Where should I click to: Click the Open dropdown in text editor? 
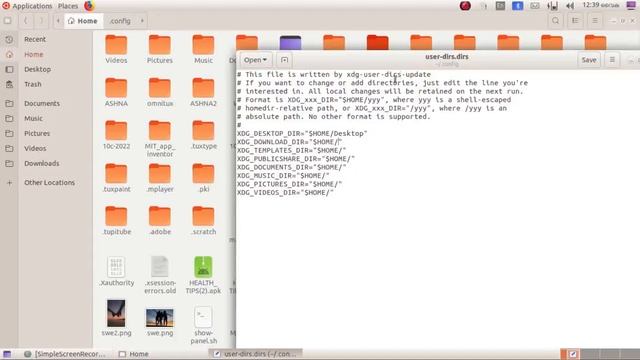point(255,60)
